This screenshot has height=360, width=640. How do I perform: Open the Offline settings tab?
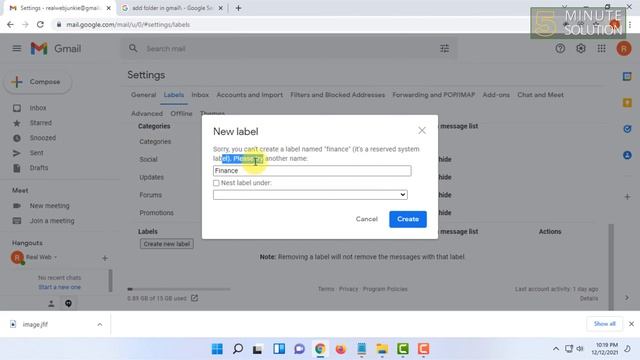click(x=181, y=113)
